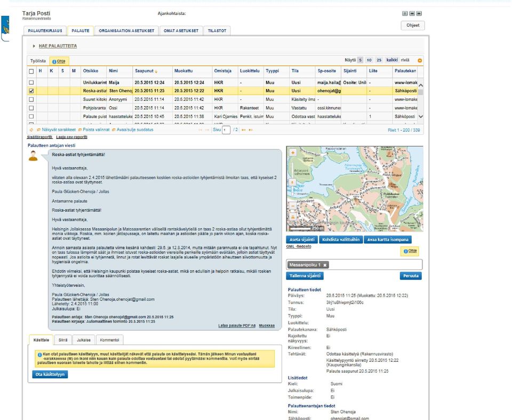The width and height of the screenshot is (512, 420).
Task: Click Lataa palaute PDF:nä link
Action: pos(237,326)
